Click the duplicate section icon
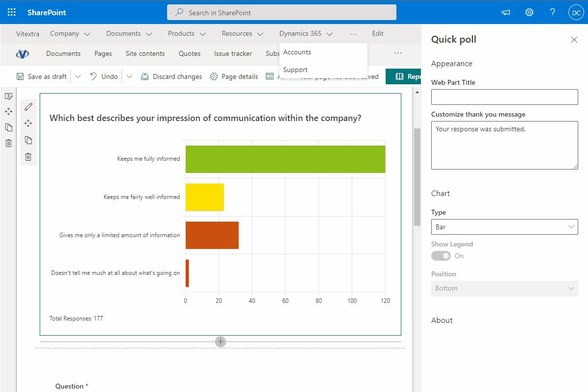Viewport: 588px width, 392px height. click(x=8, y=127)
